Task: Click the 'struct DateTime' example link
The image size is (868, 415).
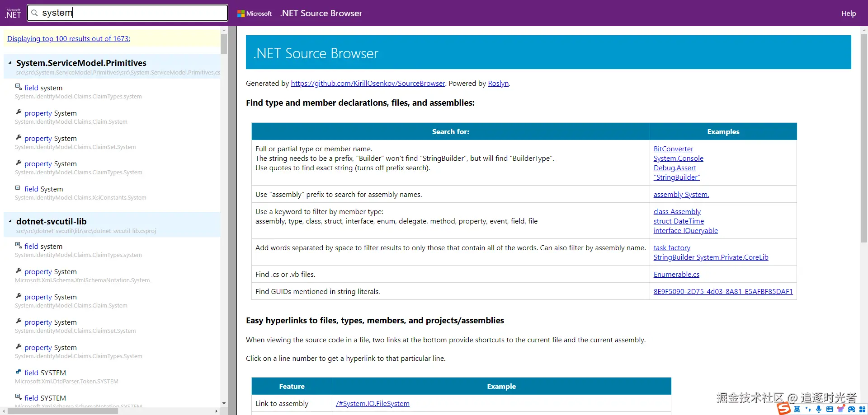Action: click(679, 221)
